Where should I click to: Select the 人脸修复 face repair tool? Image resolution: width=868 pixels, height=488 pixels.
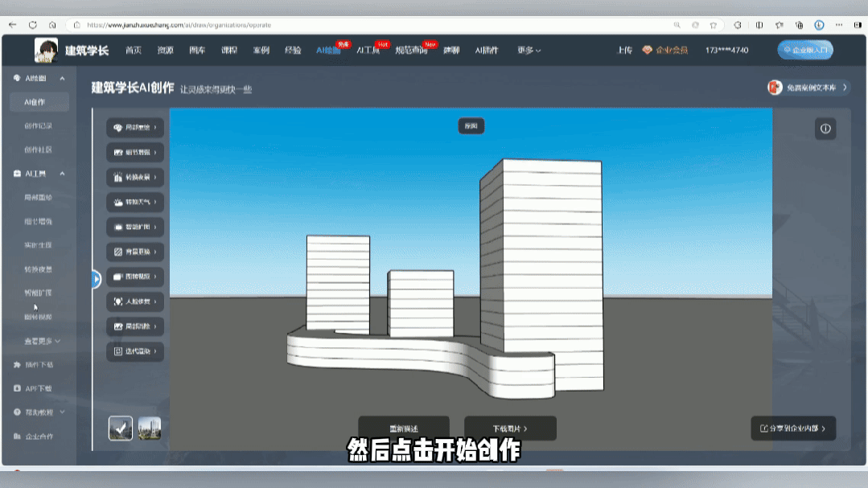pyautogui.click(x=134, y=301)
